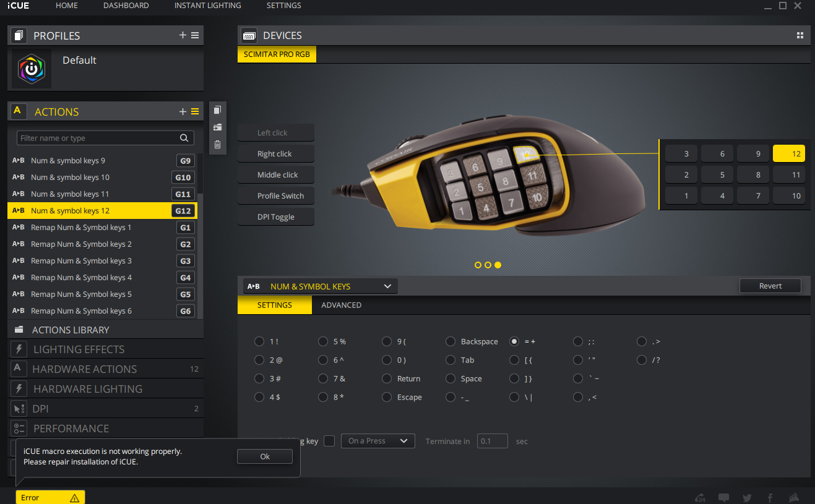The width and height of the screenshot is (815, 504).
Task: Collapse the Actions panel header
Action: [x=105, y=111]
